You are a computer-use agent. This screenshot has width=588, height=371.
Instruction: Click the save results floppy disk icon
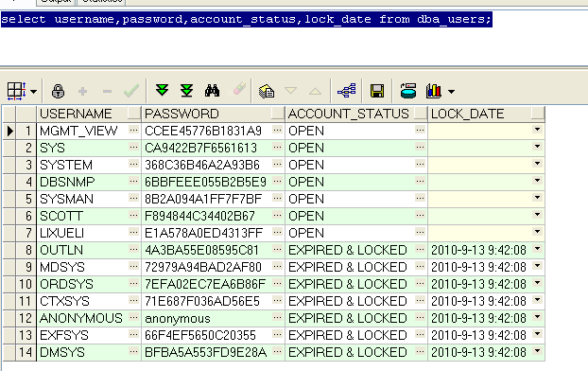point(377,91)
